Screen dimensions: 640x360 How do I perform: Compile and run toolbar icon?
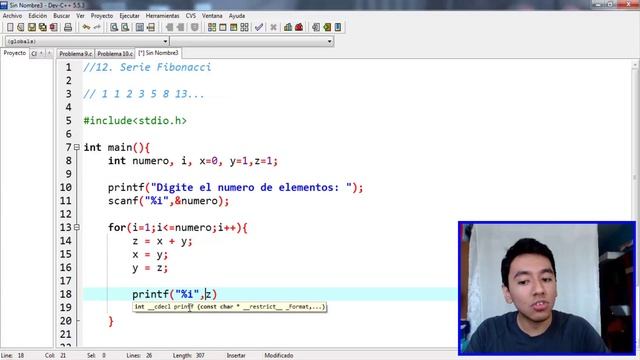(233, 27)
